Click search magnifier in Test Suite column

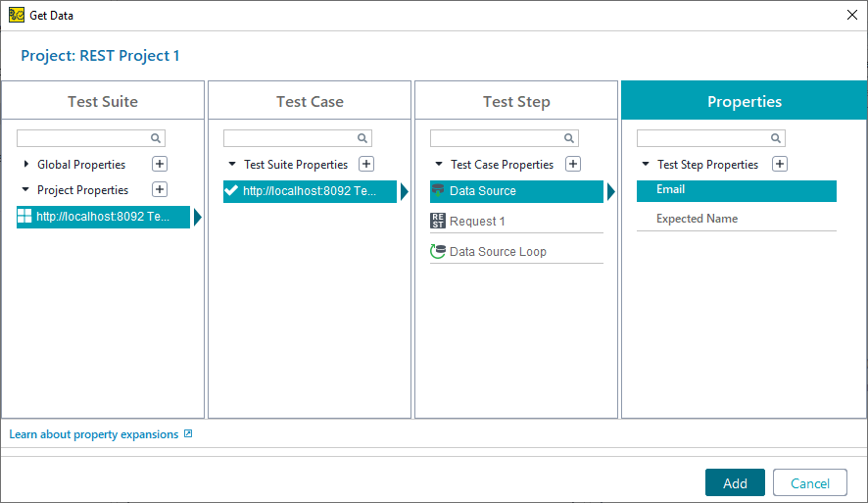point(156,138)
